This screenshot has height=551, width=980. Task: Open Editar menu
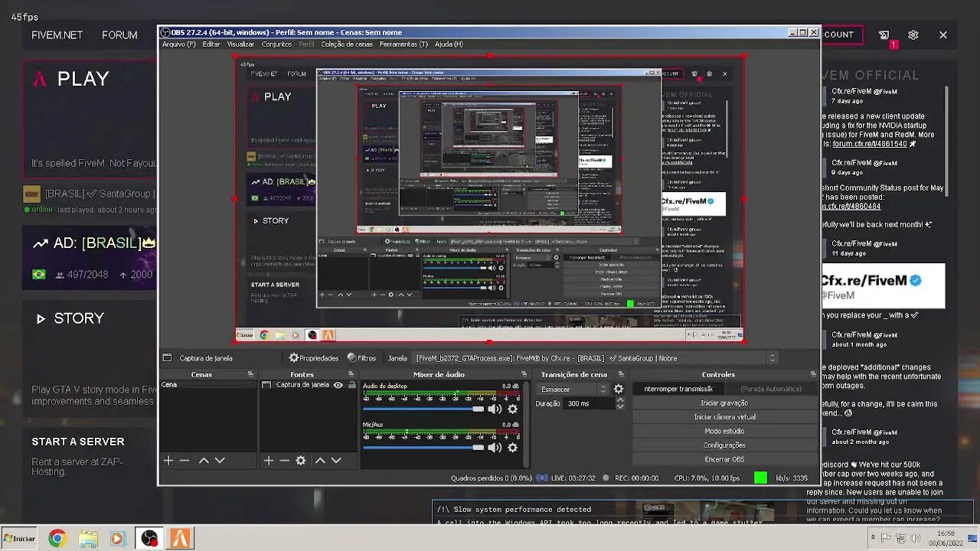pos(211,44)
